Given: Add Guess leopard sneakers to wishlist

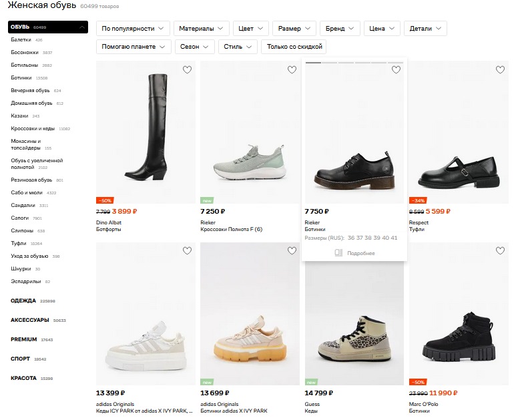Looking at the screenshot, I should 396,251.
